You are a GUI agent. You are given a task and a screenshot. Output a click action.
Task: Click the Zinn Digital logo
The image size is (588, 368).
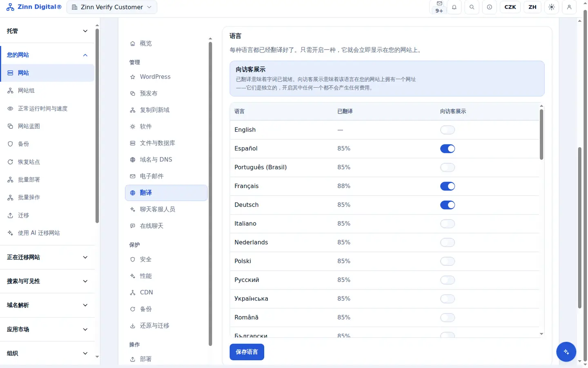[34, 7]
